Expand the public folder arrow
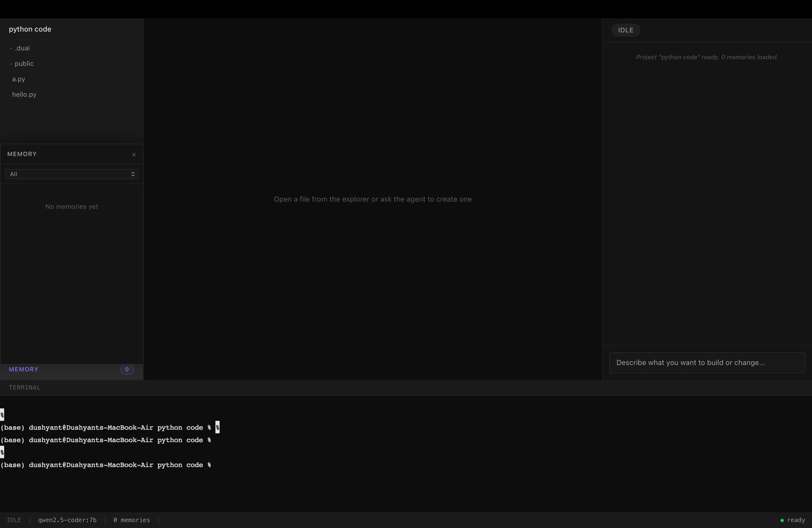The image size is (812, 528). tap(11, 64)
